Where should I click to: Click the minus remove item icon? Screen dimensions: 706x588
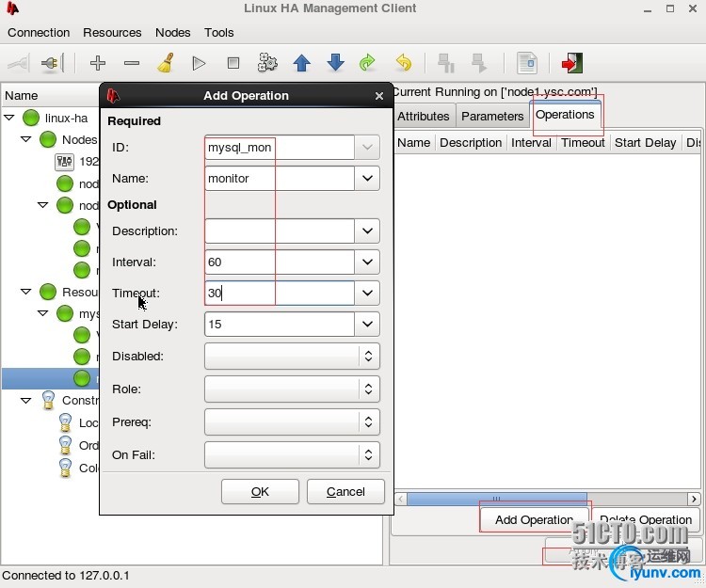pos(132,63)
